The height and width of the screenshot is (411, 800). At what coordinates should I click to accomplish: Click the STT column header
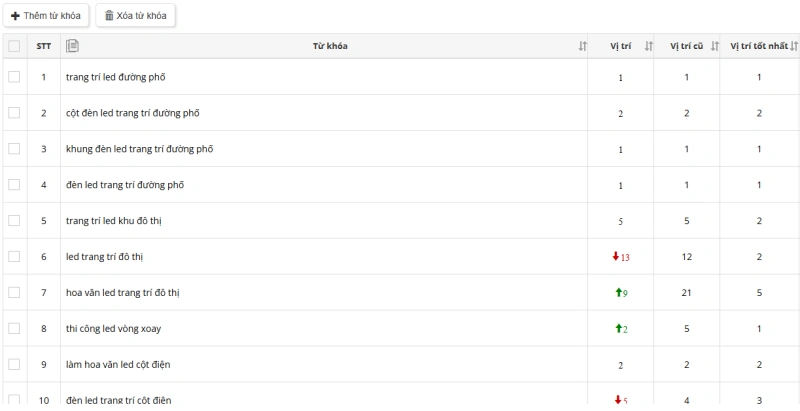(x=44, y=47)
